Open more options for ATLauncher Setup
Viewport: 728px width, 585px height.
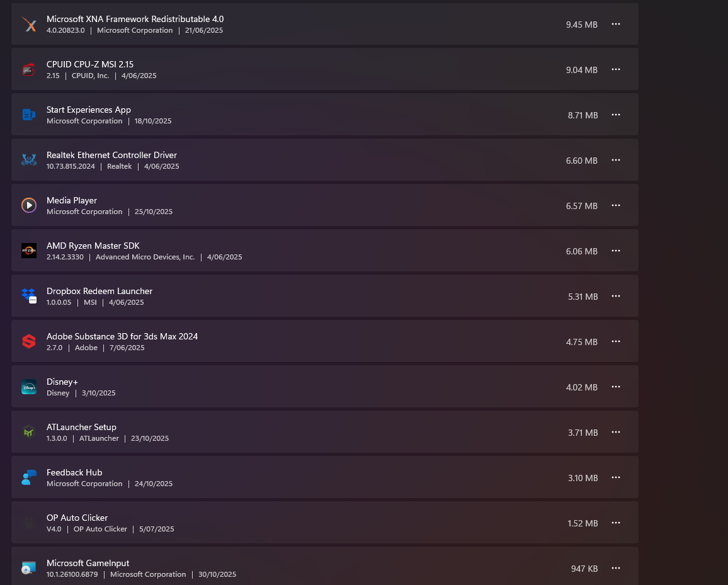616,432
